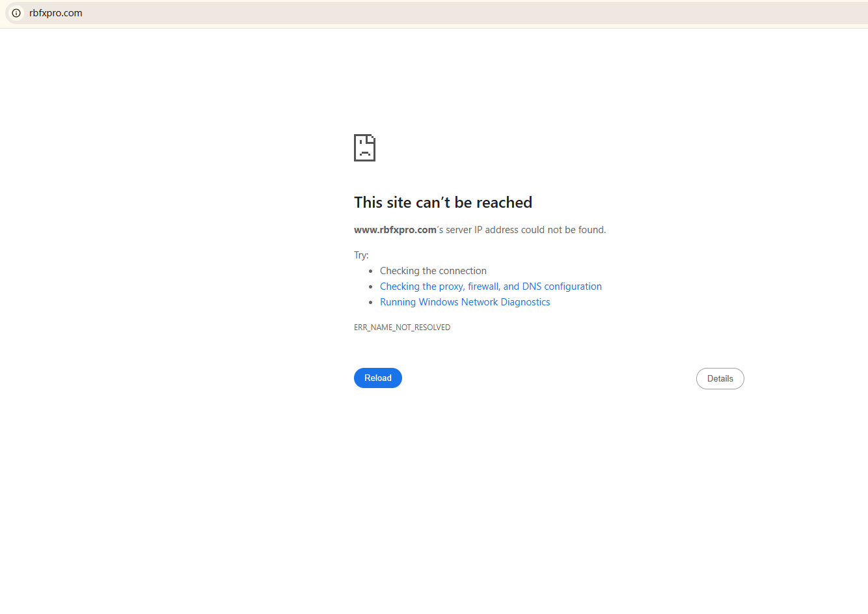Click the 'This site can't be reached' heading
The image size is (868, 614).
tap(443, 202)
